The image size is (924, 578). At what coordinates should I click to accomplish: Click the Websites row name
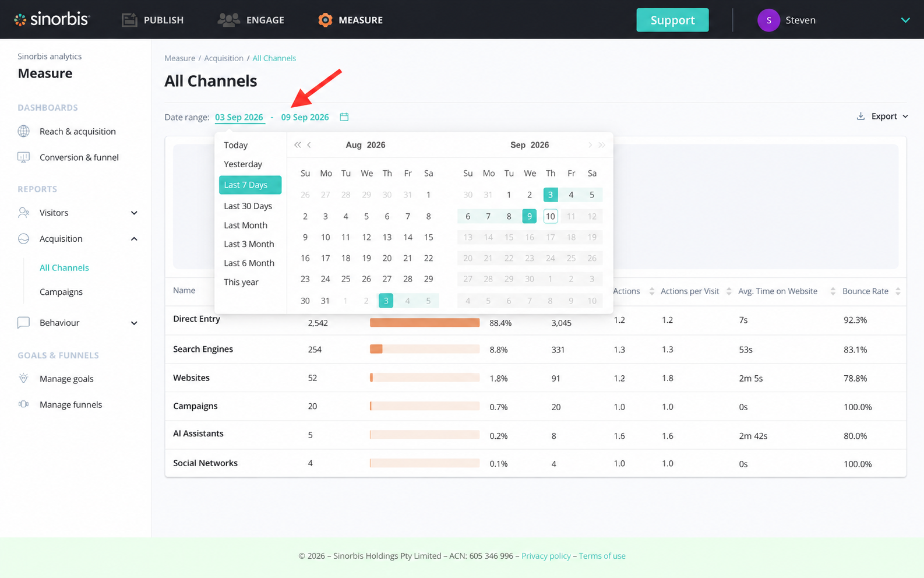(x=191, y=378)
